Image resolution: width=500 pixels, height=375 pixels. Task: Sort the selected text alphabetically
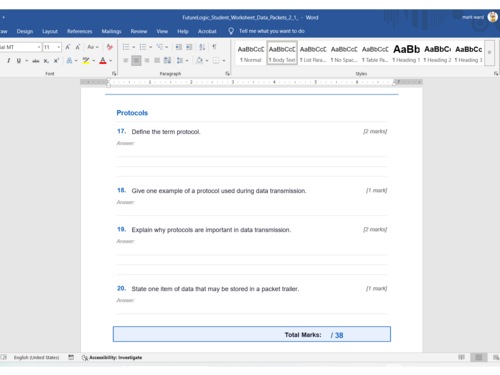click(x=202, y=47)
